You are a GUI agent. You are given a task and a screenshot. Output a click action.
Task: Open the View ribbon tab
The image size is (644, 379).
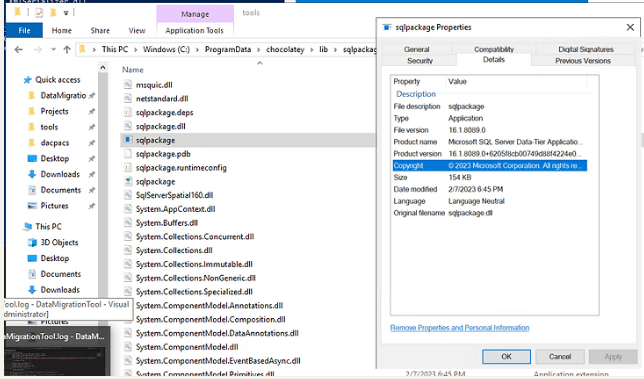(137, 30)
